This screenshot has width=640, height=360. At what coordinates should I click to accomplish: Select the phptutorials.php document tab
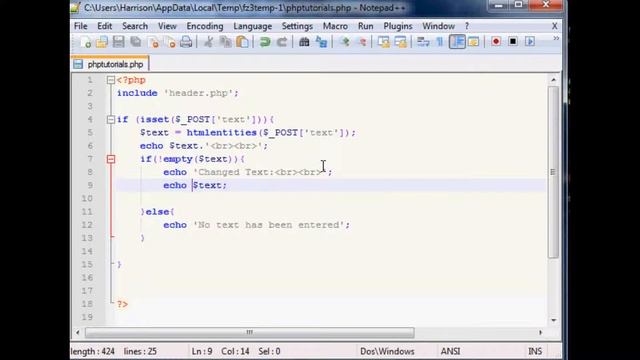point(109,64)
